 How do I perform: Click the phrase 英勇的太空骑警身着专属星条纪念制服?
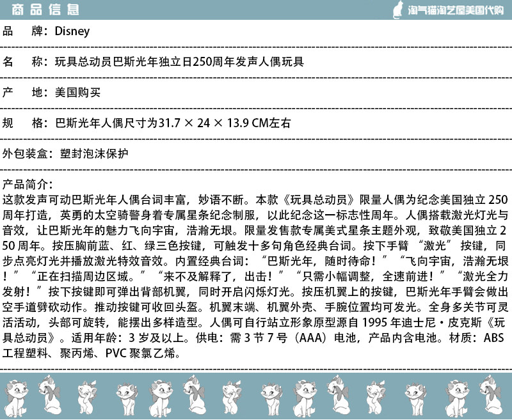(x=157, y=215)
